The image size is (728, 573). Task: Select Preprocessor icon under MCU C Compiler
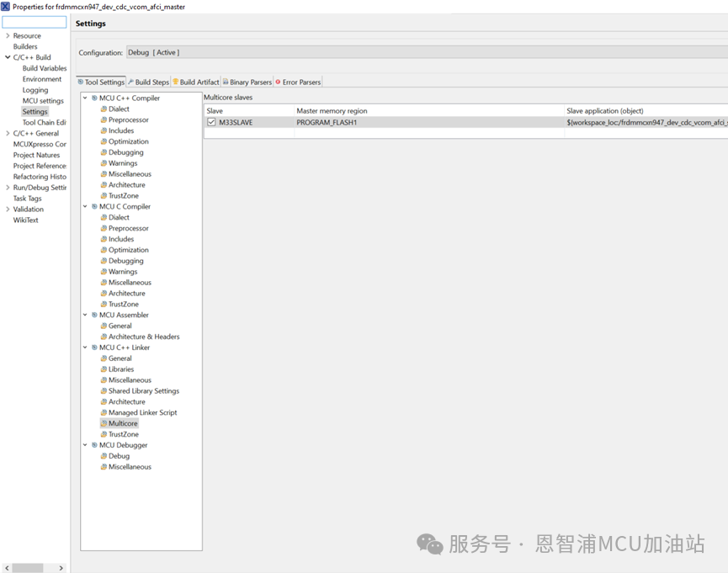(104, 228)
